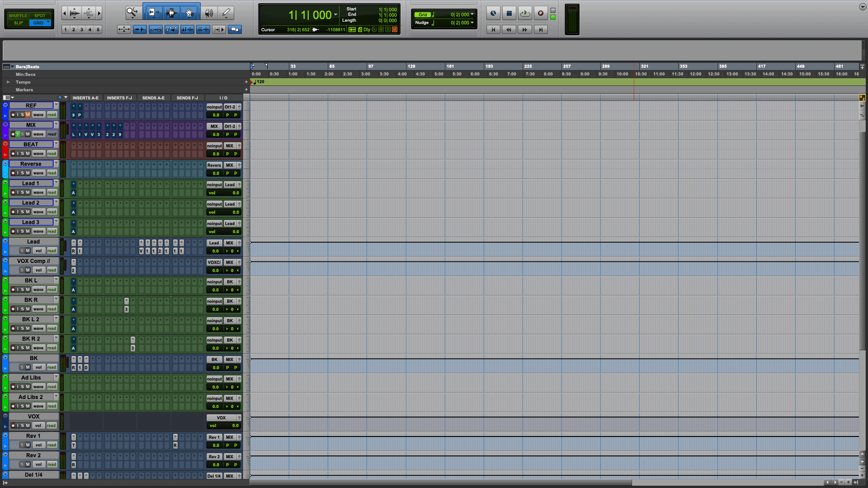Enable Shuffle edit mode

[18, 16]
